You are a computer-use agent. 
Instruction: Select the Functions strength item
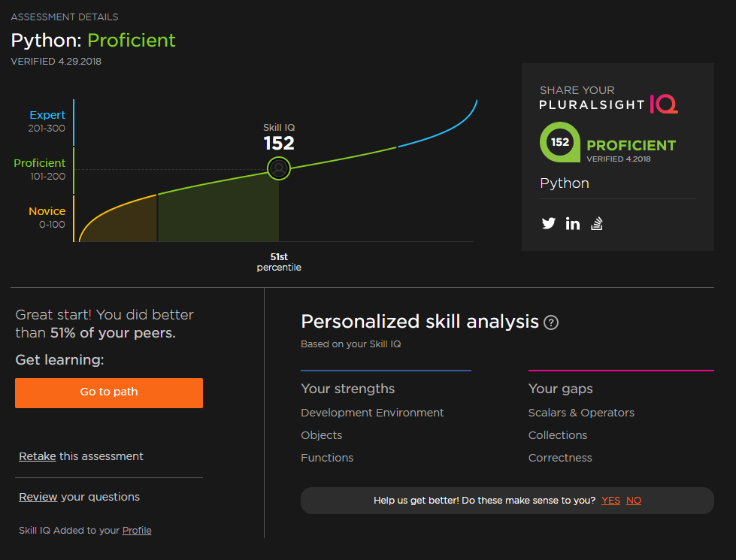pyautogui.click(x=327, y=458)
